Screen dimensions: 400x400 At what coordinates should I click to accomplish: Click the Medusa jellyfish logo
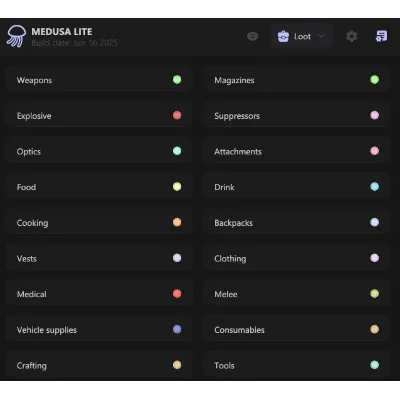(x=16, y=36)
